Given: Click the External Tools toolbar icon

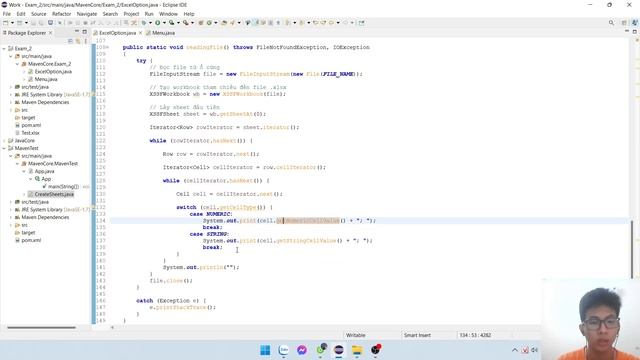Looking at the screenshot, I should click(186, 23).
